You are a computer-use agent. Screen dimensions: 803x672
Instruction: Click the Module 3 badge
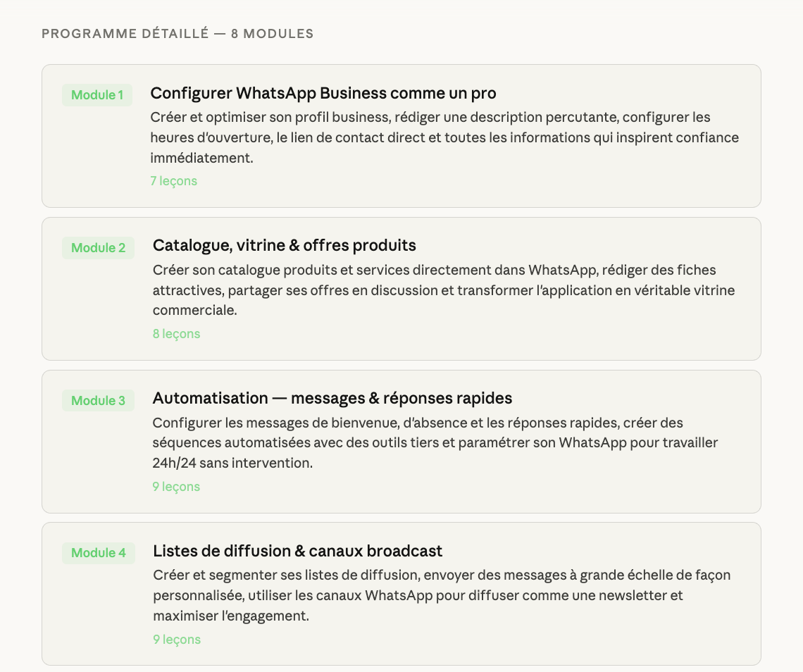[x=99, y=401]
